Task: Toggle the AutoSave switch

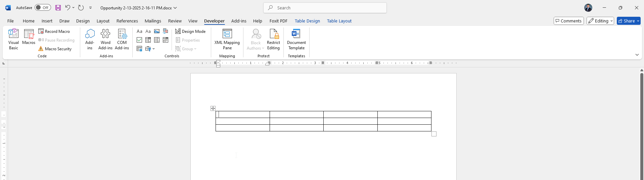Action: (x=43, y=8)
